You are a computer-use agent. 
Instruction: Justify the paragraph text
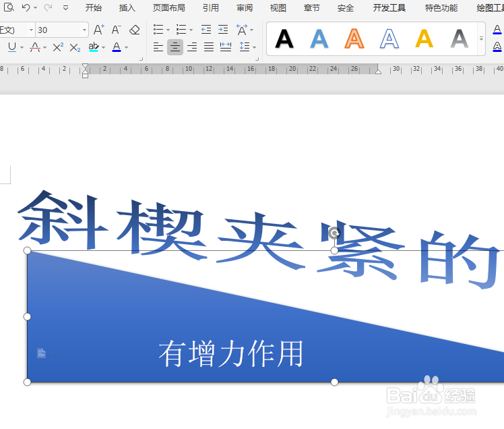pos(209,47)
